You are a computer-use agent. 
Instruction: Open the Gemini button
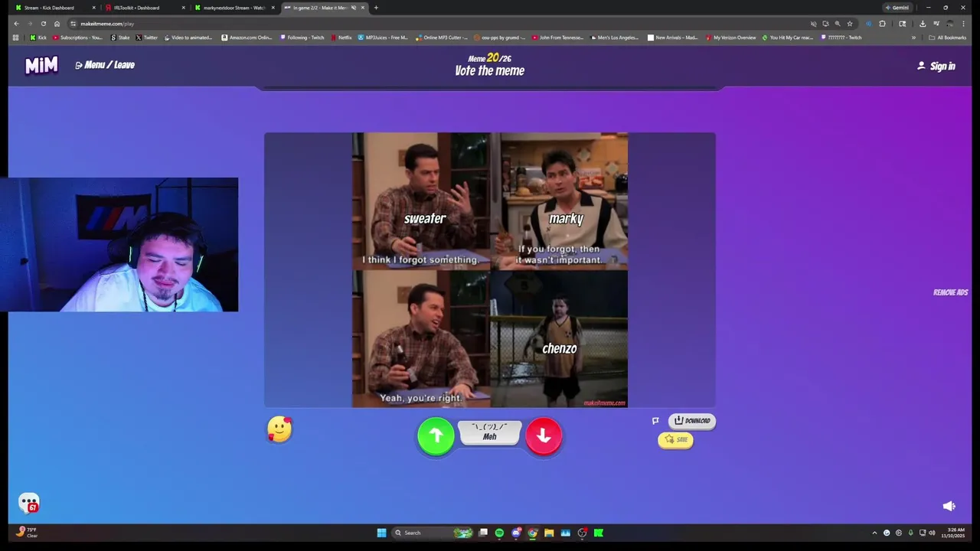[x=897, y=8]
